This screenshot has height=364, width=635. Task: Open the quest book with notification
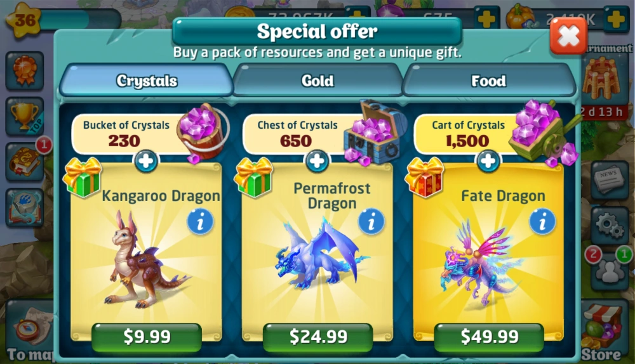[25, 162]
